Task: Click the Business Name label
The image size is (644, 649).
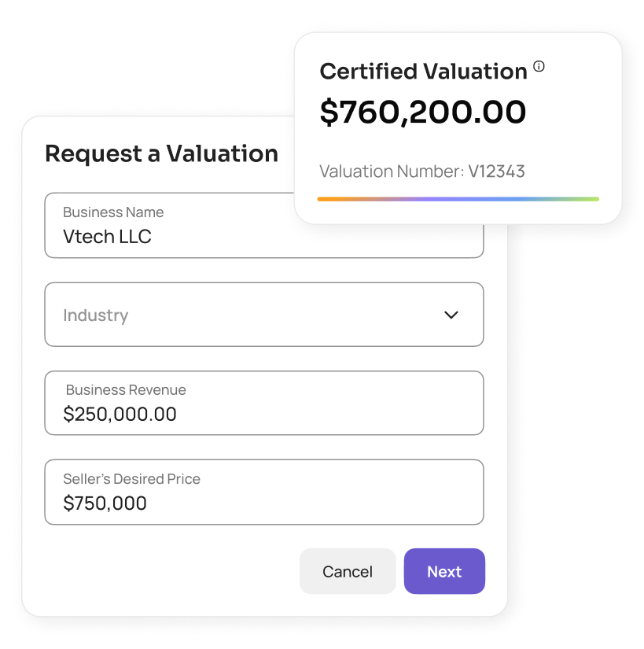Action: pos(113,212)
